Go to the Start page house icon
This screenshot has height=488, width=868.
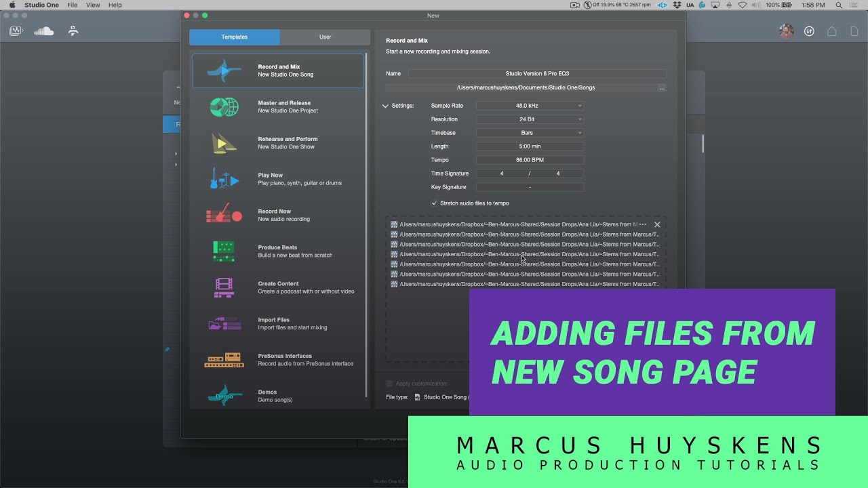pyautogui.click(x=832, y=31)
